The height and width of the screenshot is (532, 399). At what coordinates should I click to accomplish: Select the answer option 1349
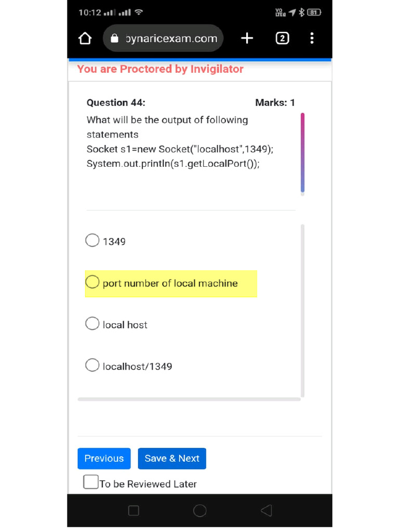point(92,241)
